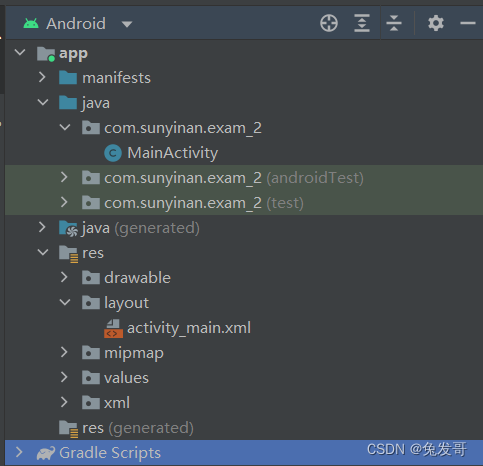Click the Expand All toolbar icon
The height and width of the screenshot is (466, 483).
pyautogui.click(x=362, y=23)
